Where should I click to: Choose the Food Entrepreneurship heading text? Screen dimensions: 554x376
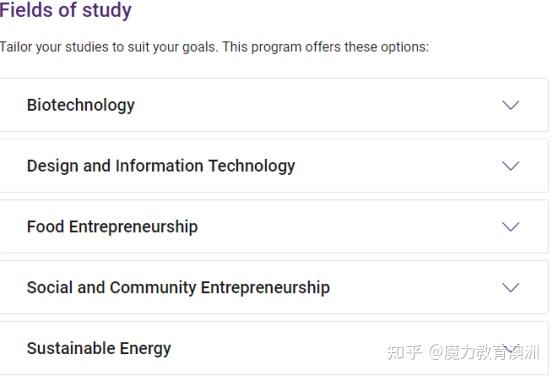point(112,227)
